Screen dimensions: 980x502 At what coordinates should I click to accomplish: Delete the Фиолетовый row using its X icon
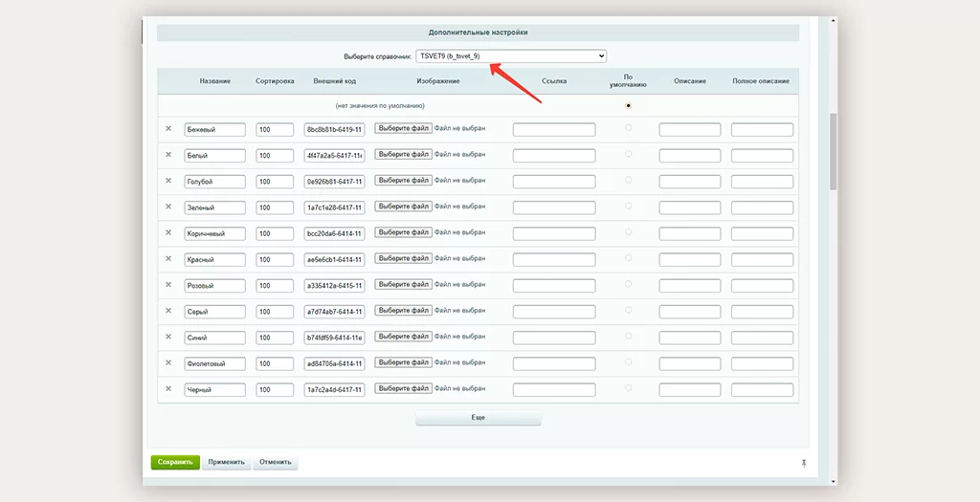pos(168,362)
